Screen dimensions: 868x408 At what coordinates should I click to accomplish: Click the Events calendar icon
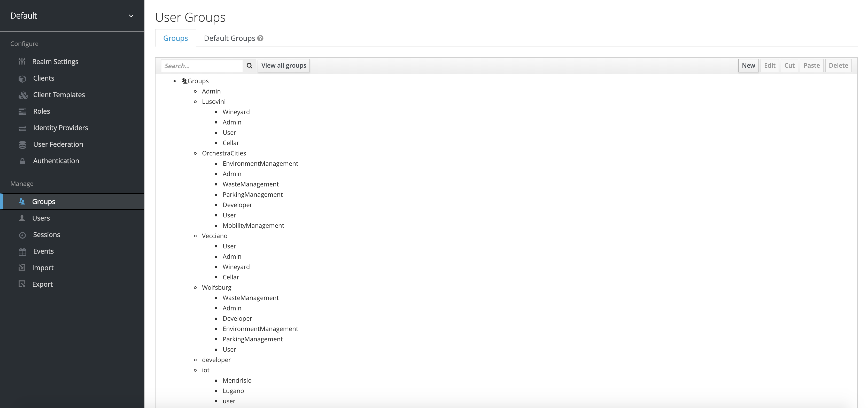point(22,252)
